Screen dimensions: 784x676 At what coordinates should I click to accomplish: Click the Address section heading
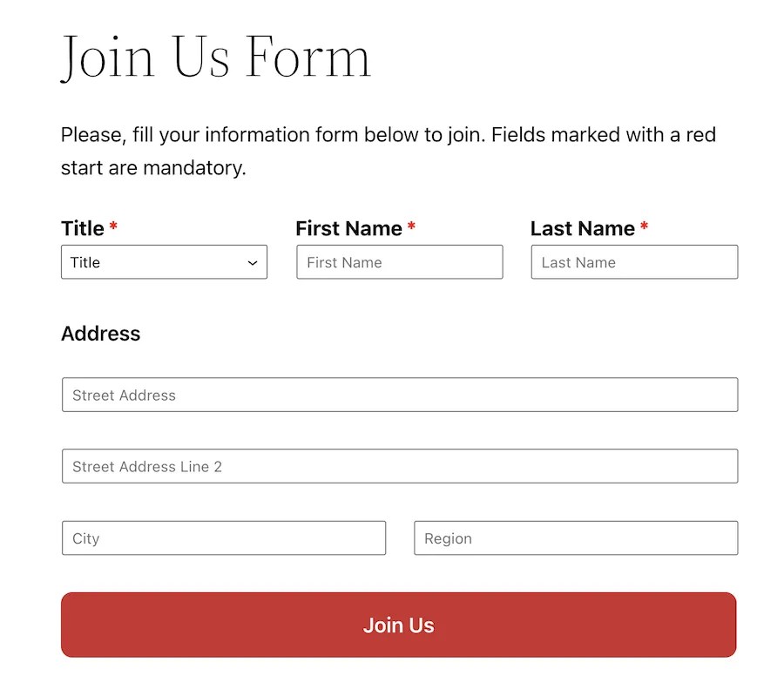click(100, 334)
